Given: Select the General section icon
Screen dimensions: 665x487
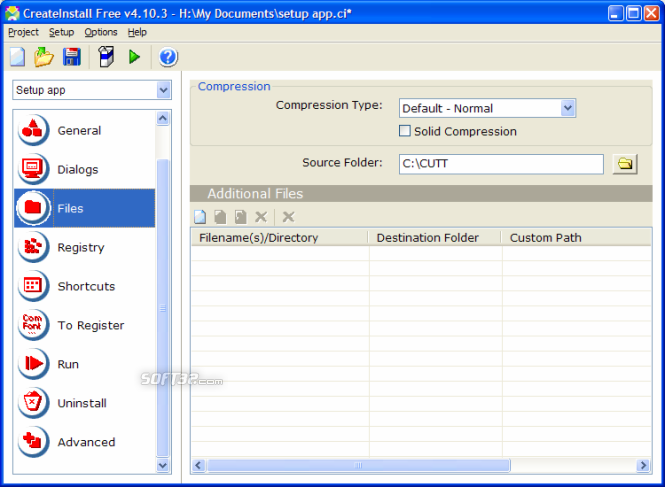Looking at the screenshot, I should 33,130.
